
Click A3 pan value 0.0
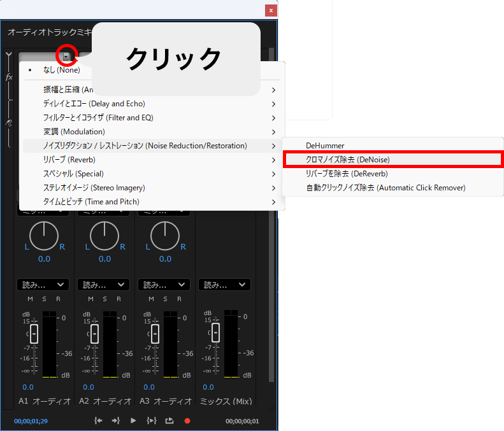coord(165,259)
